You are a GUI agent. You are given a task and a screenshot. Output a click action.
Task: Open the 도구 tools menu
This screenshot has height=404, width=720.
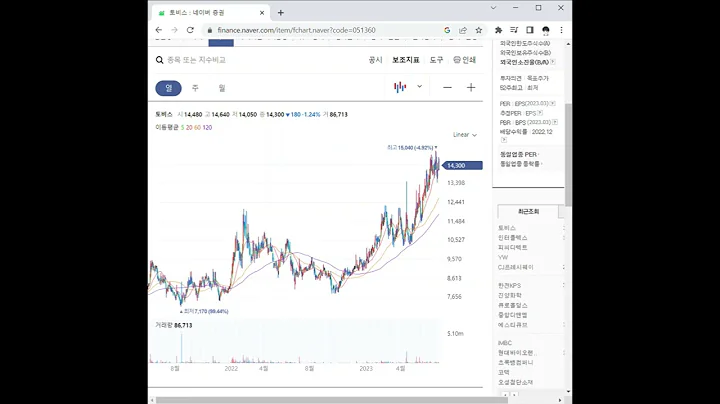[436, 60]
